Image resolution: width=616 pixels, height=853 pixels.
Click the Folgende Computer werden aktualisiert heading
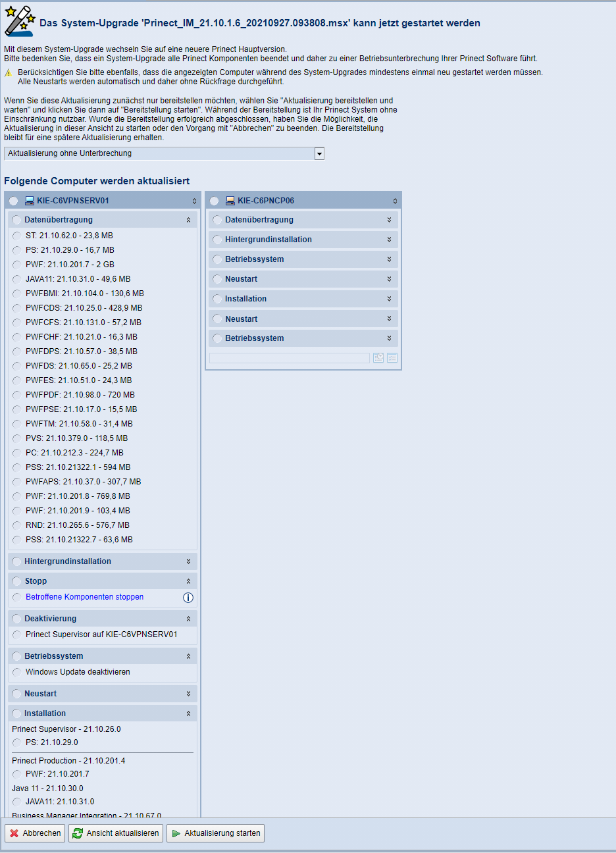pyautogui.click(x=97, y=181)
